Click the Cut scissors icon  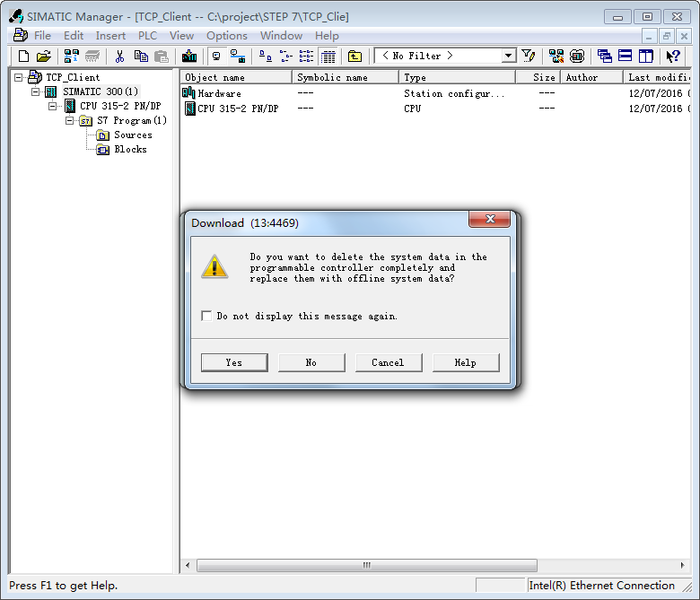pyautogui.click(x=119, y=57)
